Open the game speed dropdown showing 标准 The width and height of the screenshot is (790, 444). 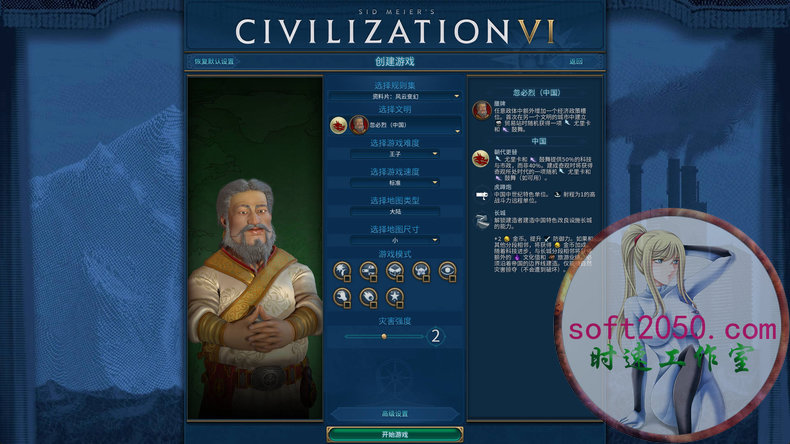coord(394,182)
